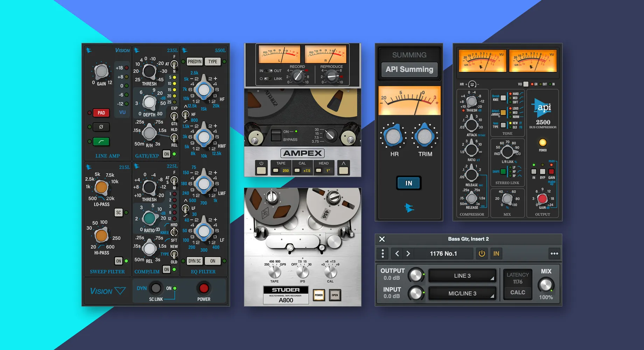Toggle ON button of the COMP/LIM module
The width and height of the screenshot is (644, 350).
pos(167,269)
